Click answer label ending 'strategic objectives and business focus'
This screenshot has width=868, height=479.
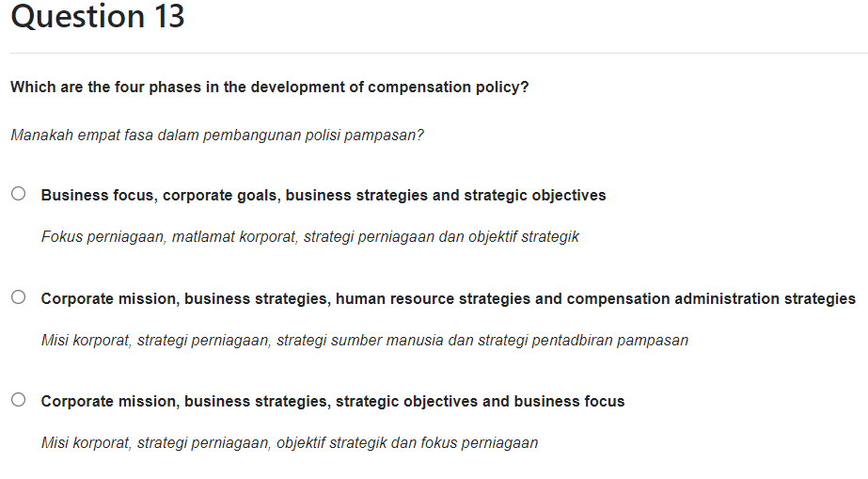pyautogui.click(x=333, y=402)
